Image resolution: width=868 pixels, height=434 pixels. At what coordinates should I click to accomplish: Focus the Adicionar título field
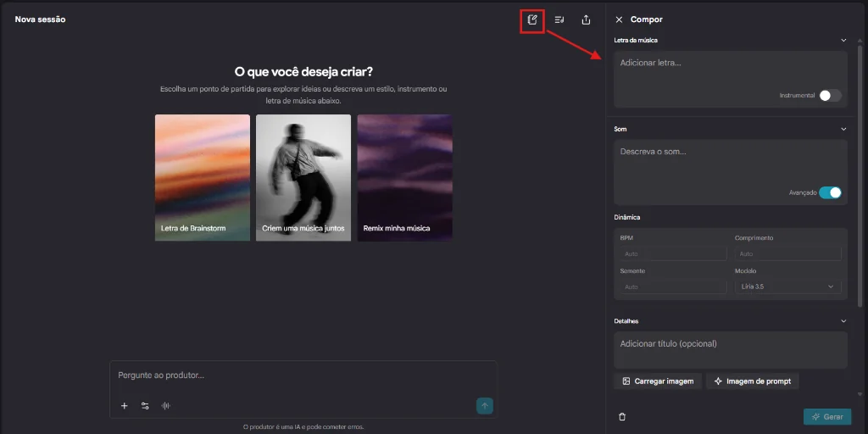pos(731,350)
